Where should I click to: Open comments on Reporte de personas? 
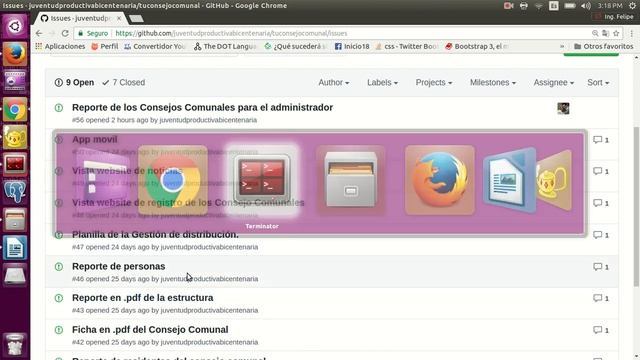click(601, 267)
